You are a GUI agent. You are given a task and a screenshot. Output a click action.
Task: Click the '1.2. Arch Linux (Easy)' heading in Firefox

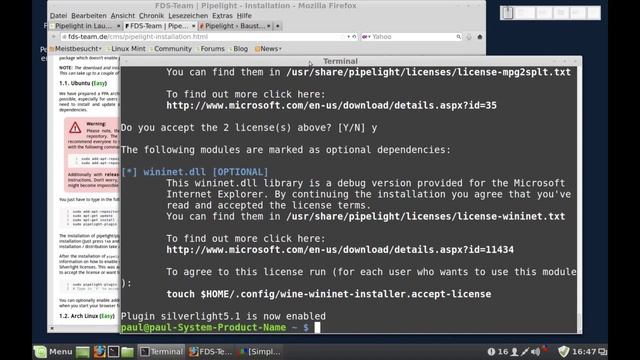(87, 316)
